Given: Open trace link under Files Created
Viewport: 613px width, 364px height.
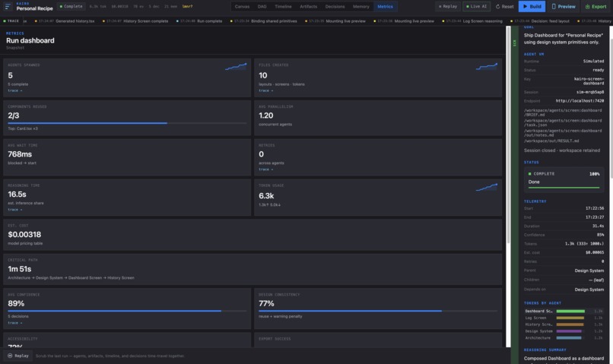Looking at the screenshot, I should 266,90.
